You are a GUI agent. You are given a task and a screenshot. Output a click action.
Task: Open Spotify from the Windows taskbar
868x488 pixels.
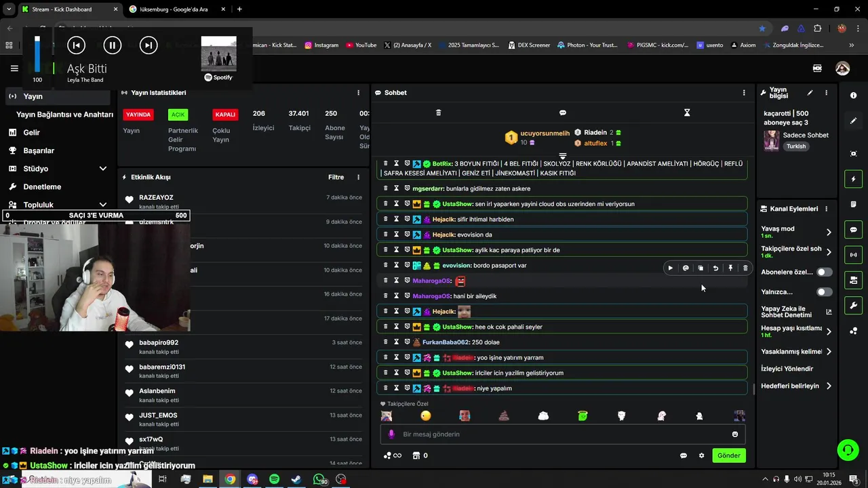pos(274,479)
